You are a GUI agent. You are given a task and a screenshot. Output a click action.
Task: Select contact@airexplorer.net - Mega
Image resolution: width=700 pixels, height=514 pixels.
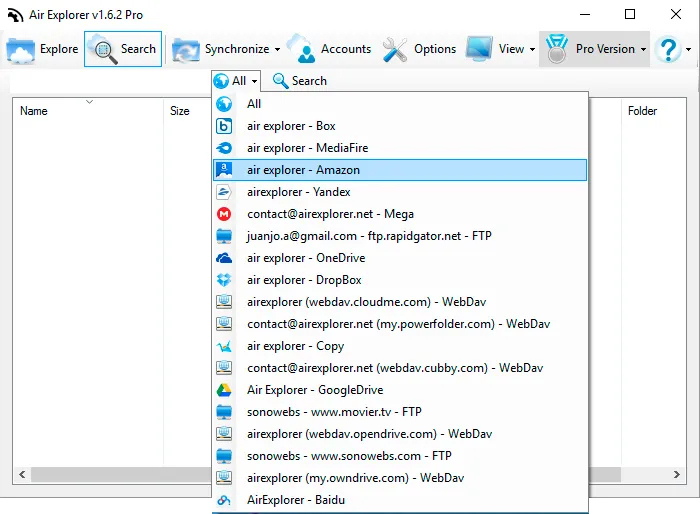400,214
